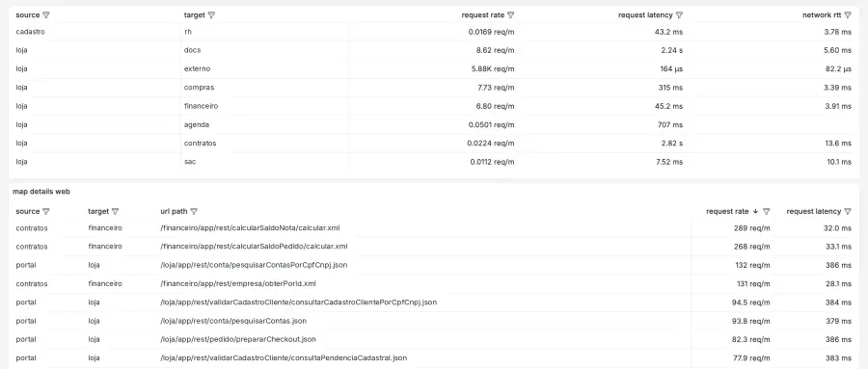Click the map details web title
This screenshot has height=369, width=868.
41,192
